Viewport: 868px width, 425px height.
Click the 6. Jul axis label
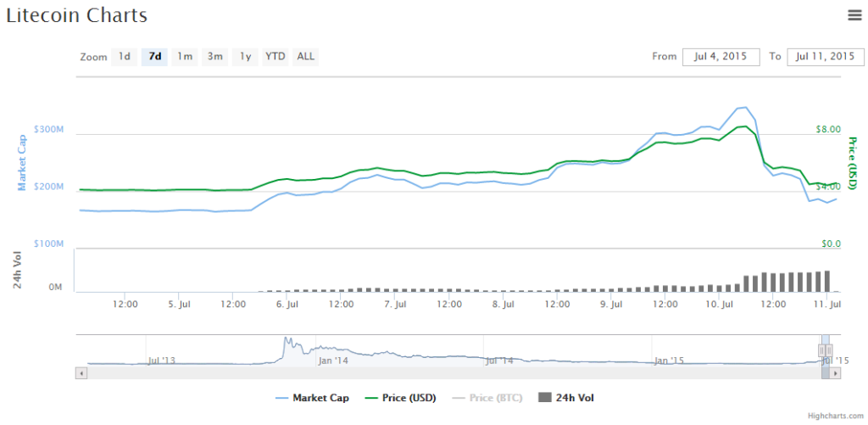287,304
